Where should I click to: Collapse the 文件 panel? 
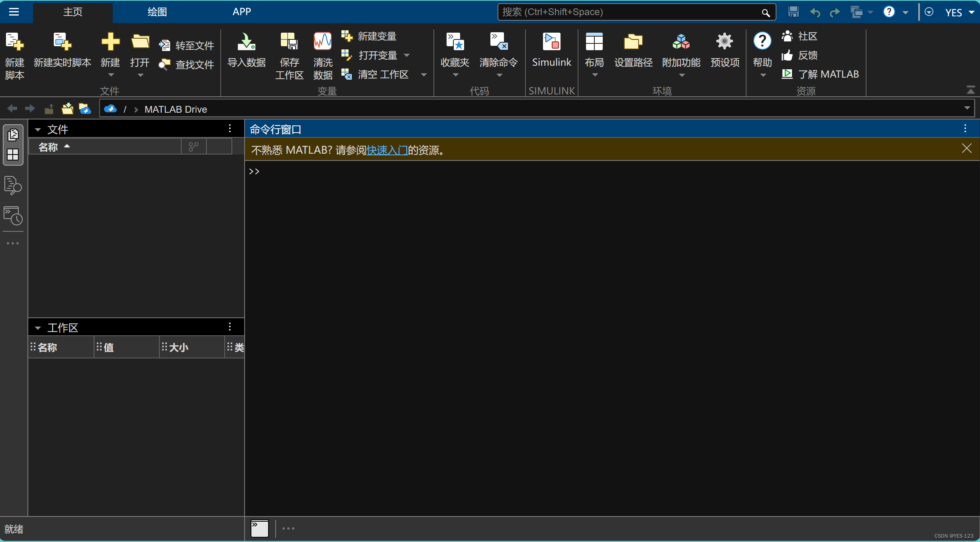[38, 129]
